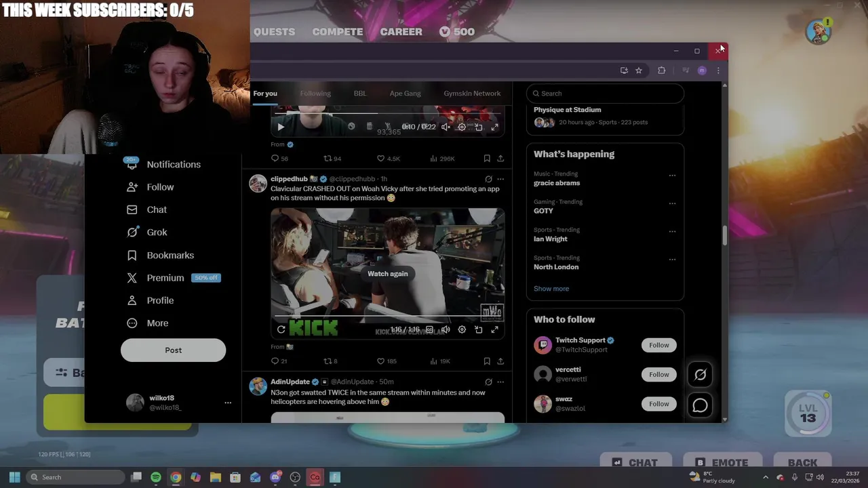The width and height of the screenshot is (868, 488).
Task: Open Bookmarks in the sidebar
Action: (x=161, y=256)
